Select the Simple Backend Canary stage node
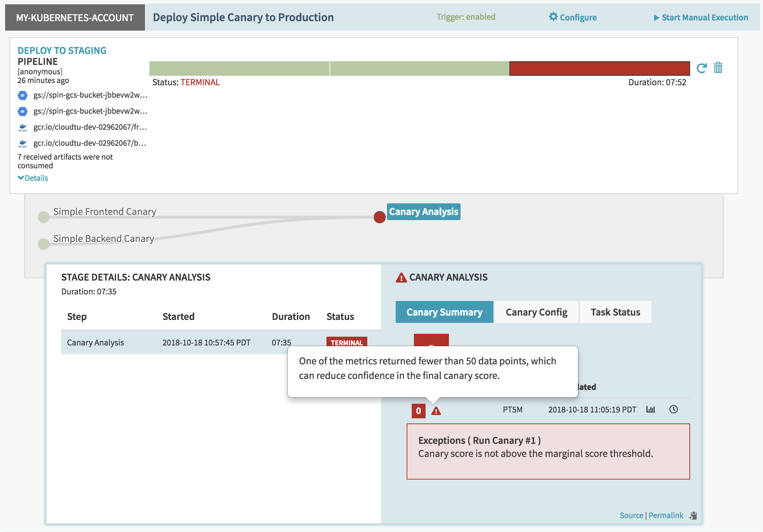This screenshot has height=532, width=763. 44,244
